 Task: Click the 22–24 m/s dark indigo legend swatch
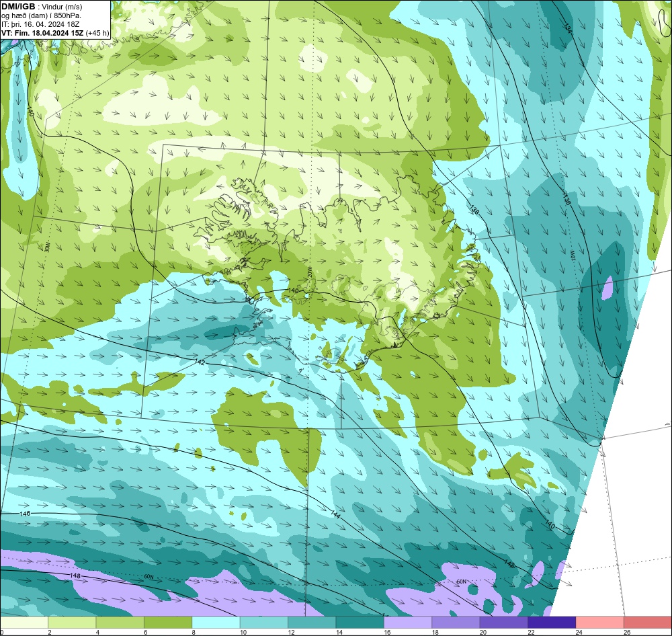click(552, 622)
